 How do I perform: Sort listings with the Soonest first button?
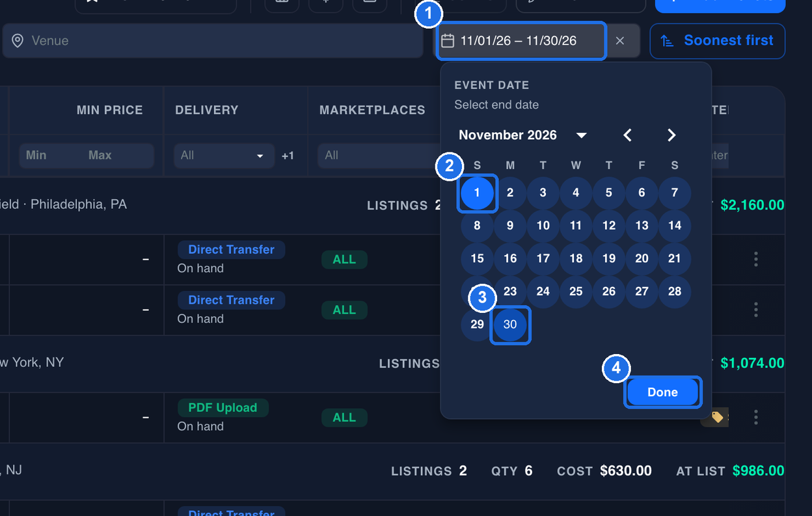click(x=718, y=41)
